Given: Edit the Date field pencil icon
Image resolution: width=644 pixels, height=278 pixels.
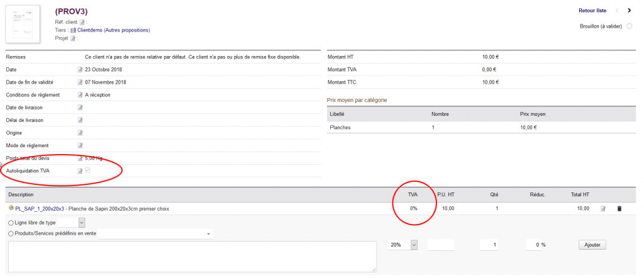Looking at the screenshot, I should 80,69.
